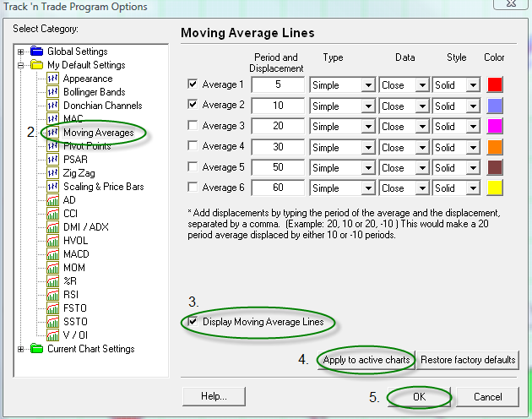Enable the Average 4 checkbox

pos(193,145)
